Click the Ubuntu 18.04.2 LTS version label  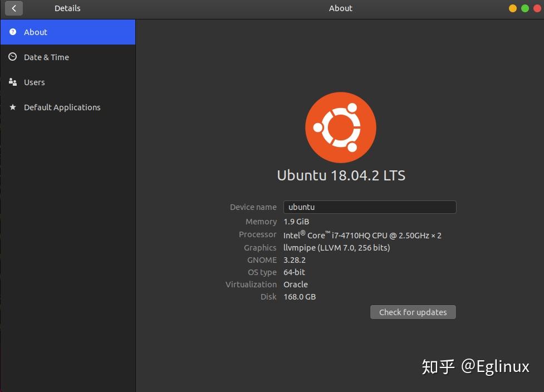340,175
